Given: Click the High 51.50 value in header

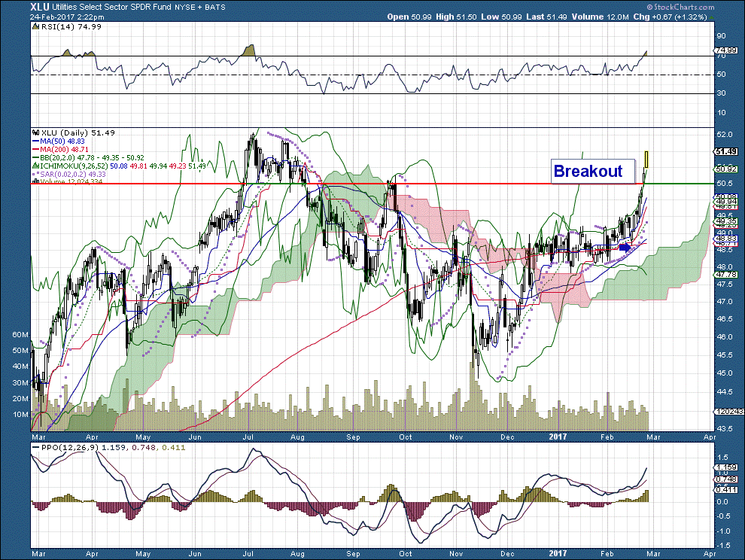Looking at the screenshot, I should point(456,17).
